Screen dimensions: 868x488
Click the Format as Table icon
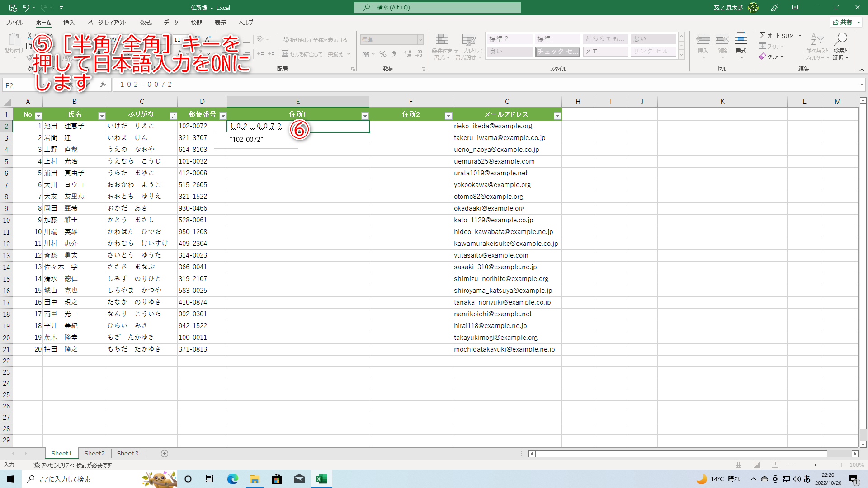469,40
